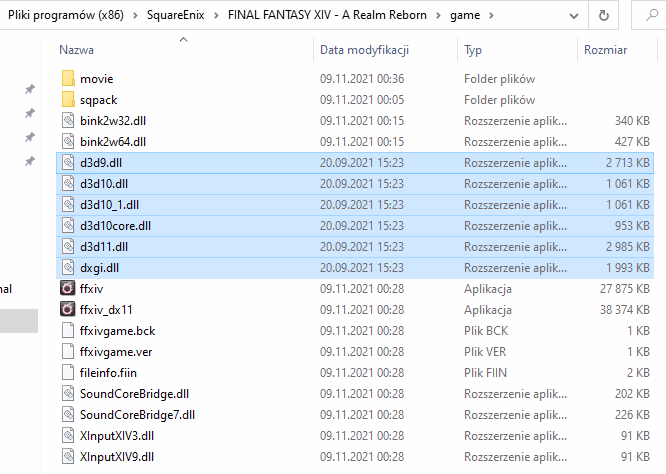This screenshot has width=666, height=474.
Task: Click the ffxiv application icon
Action: point(68,288)
